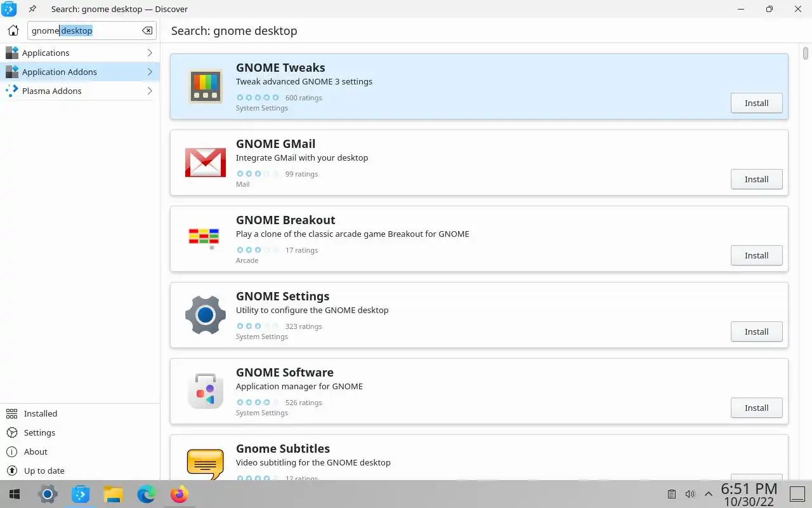Open the GNOME Software title
812x508 pixels.
[284, 372]
